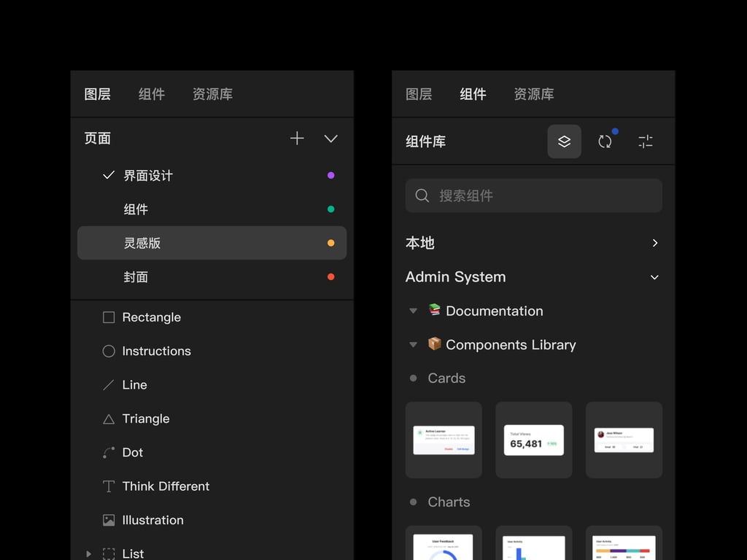Open 资源库 tab in right panel
This screenshot has width=747, height=560.
[x=534, y=94]
